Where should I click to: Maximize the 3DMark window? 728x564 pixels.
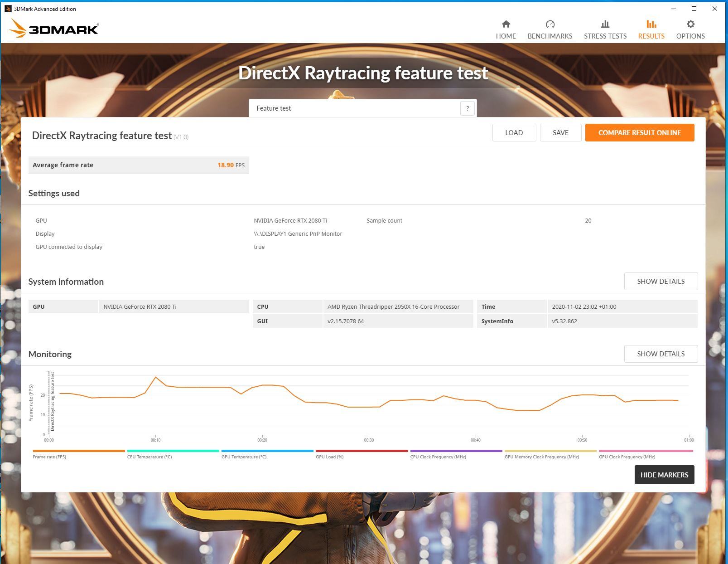(x=694, y=9)
